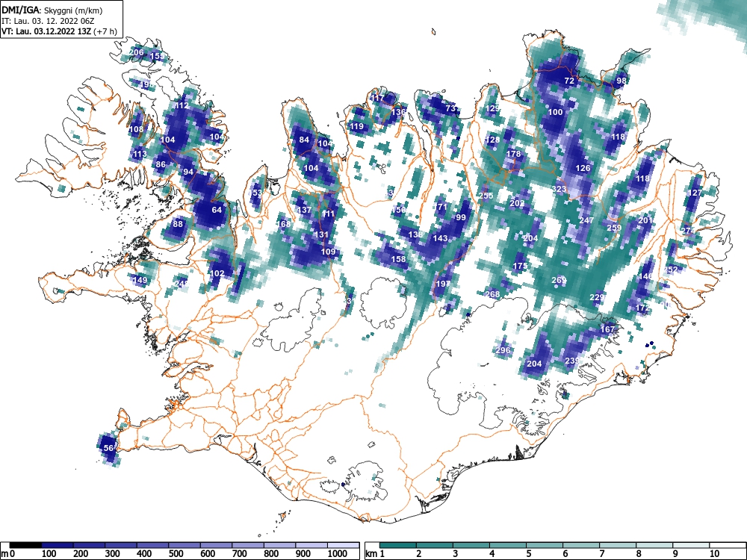Click the map value 178

tap(514, 155)
